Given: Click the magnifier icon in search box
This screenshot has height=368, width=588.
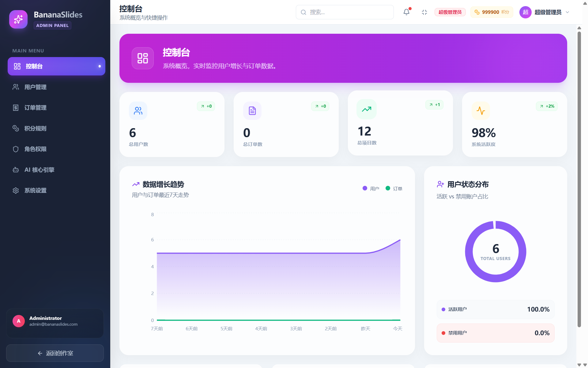Looking at the screenshot, I should coord(303,12).
